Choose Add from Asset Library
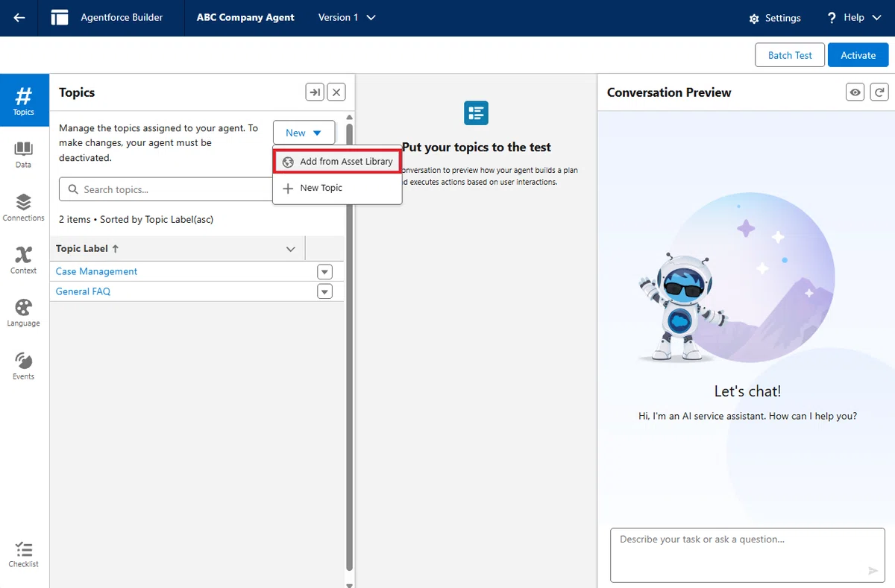The width and height of the screenshot is (895, 588). coord(338,162)
